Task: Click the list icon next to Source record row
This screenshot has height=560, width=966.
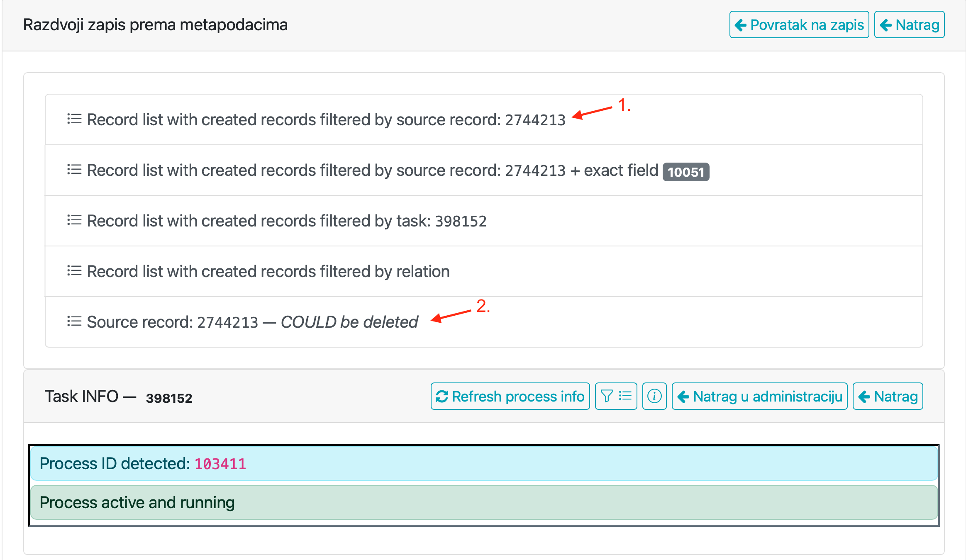Action: coord(74,321)
